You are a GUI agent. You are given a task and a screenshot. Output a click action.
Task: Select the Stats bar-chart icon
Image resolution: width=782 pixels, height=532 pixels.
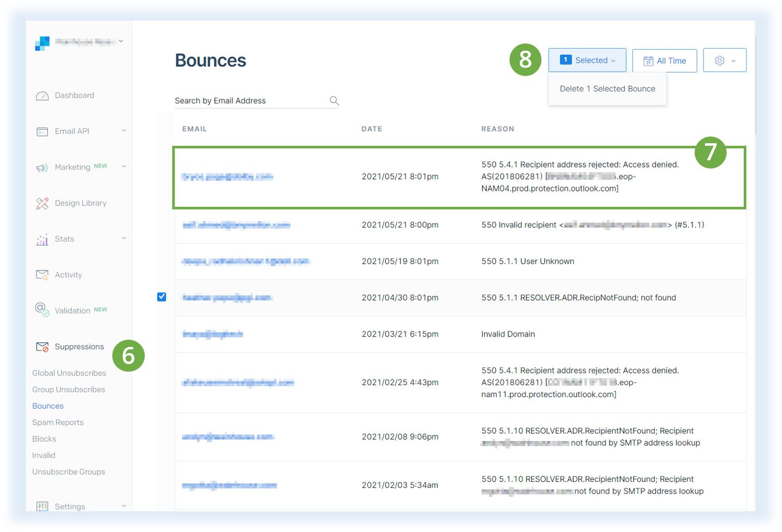coord(42,238)
